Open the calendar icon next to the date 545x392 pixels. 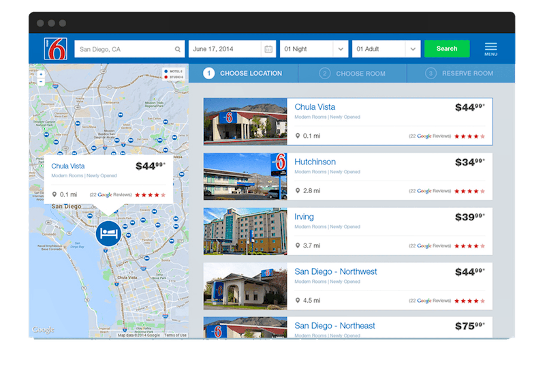(x=269, y=49)
